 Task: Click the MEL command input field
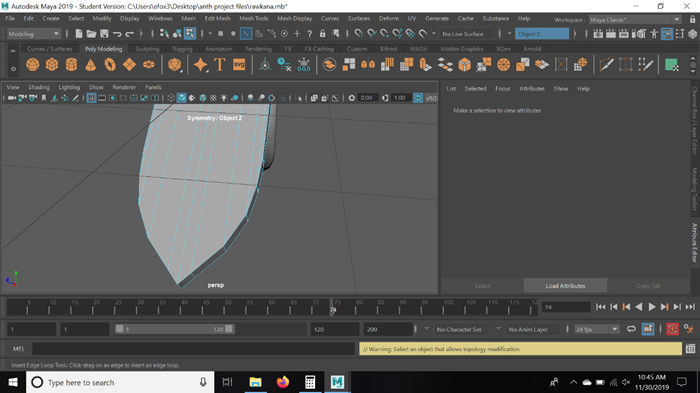[x=194, y=349]
